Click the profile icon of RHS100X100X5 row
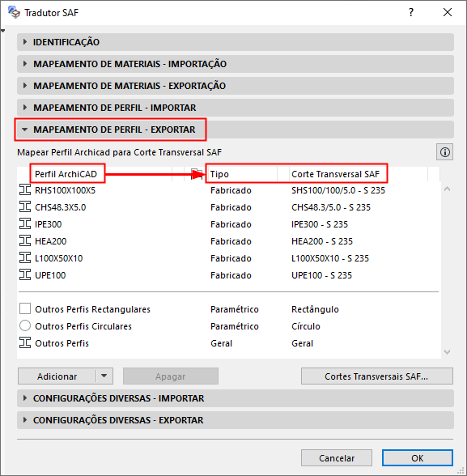Image resolution: width=467 pixels, height=476 pixels. click(x=25, y=190)
